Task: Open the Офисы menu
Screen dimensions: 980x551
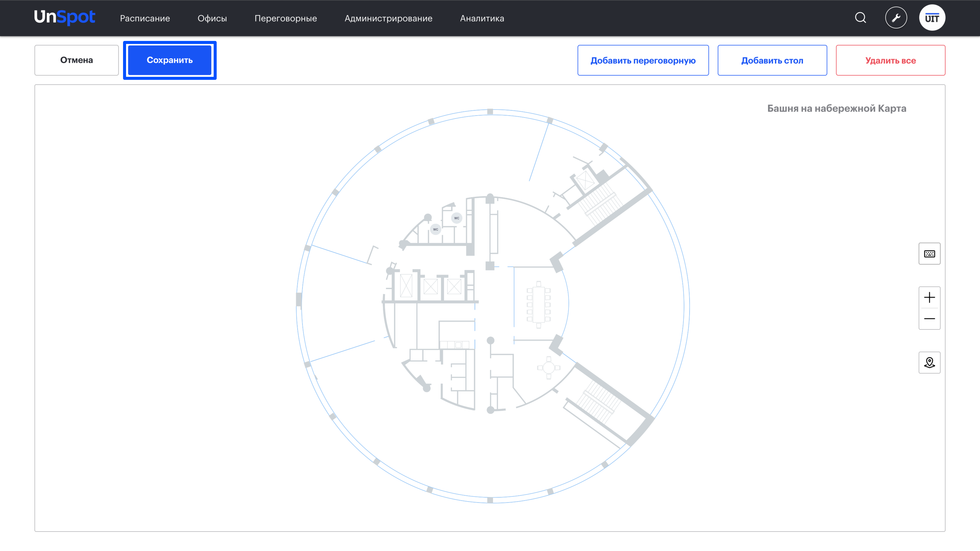Action: tap(212, 18)
